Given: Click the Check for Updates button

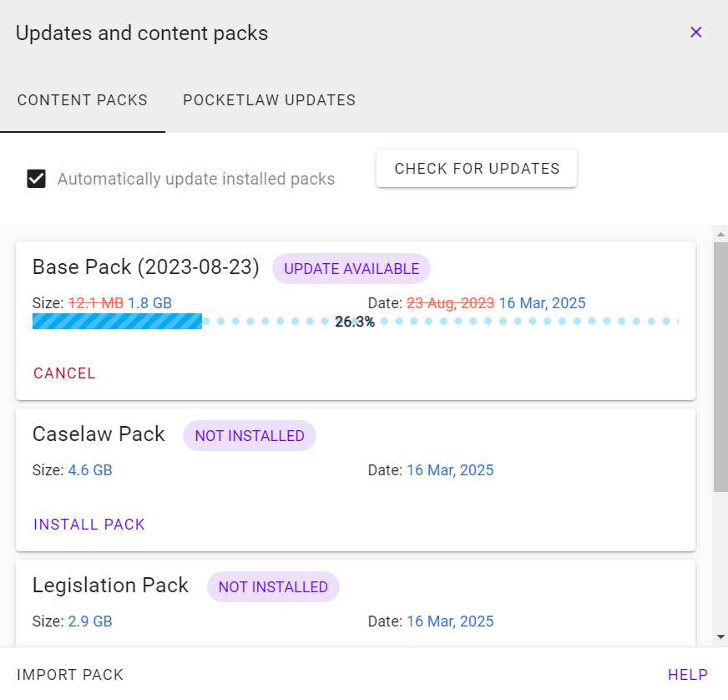Looking at the screenshot, I should [x=477, y=169].
